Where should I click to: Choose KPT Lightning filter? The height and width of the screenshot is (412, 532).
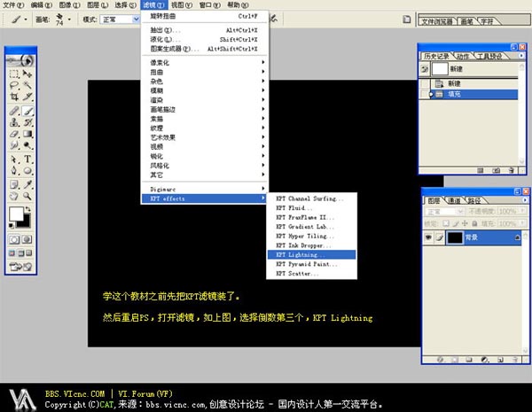[311, 254]
